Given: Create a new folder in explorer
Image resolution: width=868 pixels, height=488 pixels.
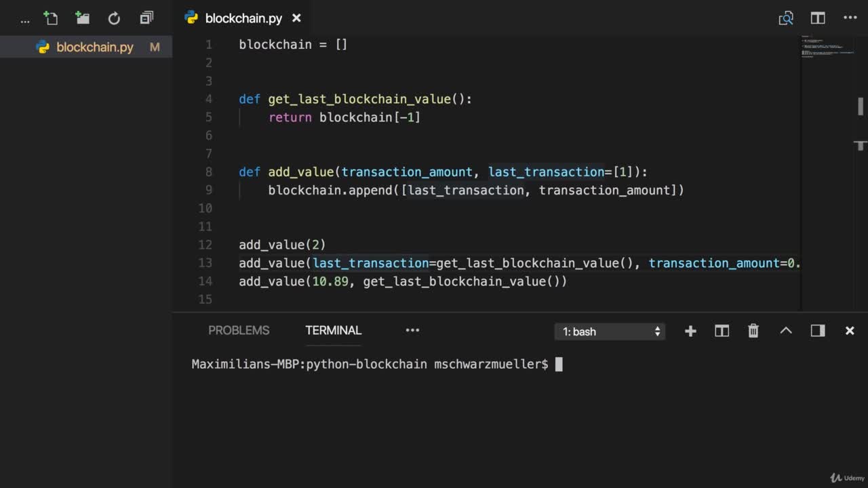Looking at the screenshot, I should coord(82,18).
